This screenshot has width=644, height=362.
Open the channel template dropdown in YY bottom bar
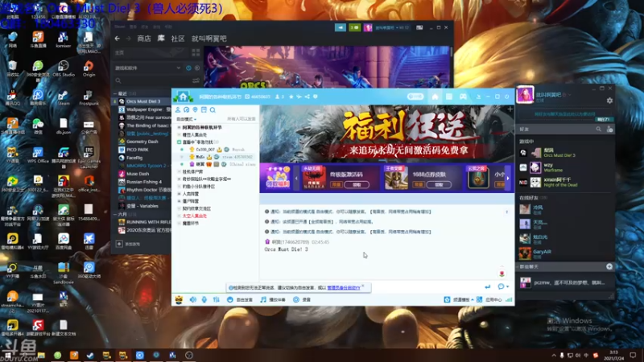coord(459,299)
